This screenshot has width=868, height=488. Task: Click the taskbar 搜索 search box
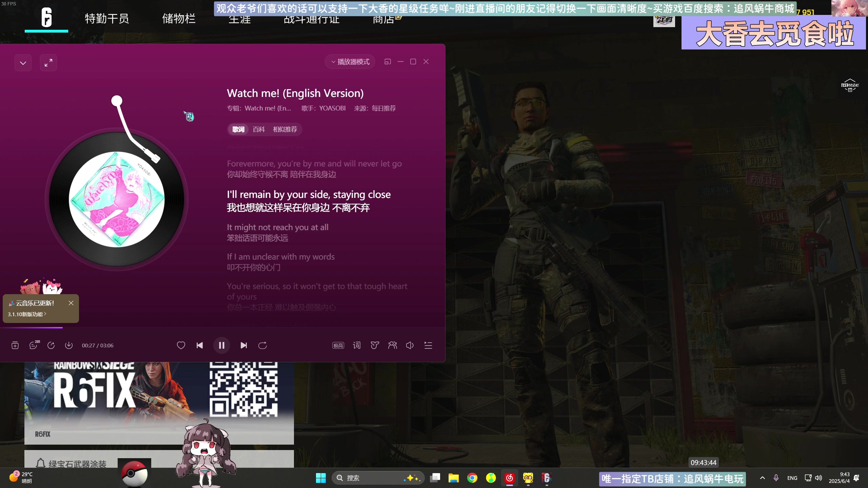378,478
